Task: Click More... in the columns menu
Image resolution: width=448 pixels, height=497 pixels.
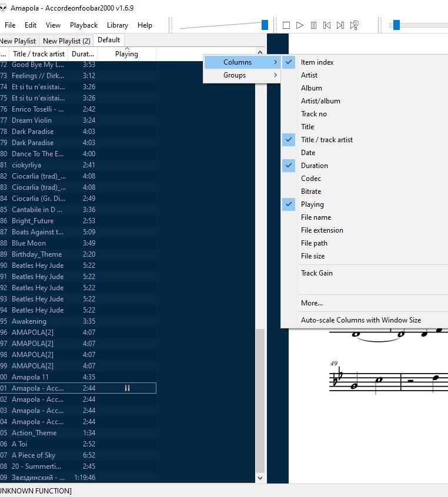Action: click(x=312, y=303)
